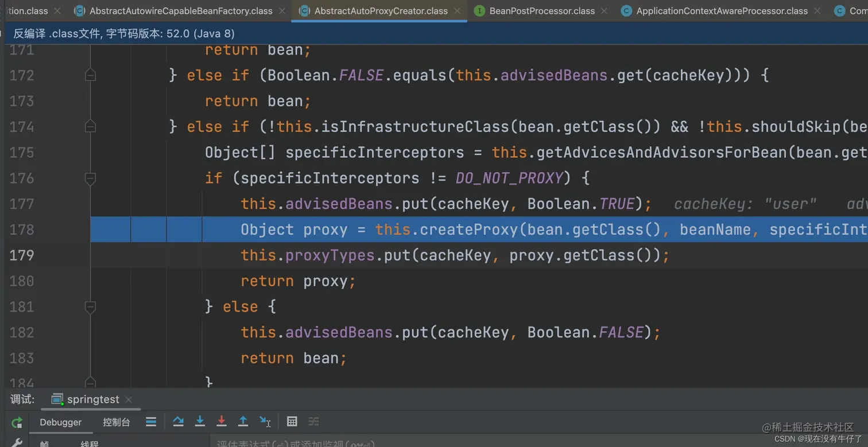Close the AbstractAutowireCapableBeanFactory.class tab

click(282, 11)
